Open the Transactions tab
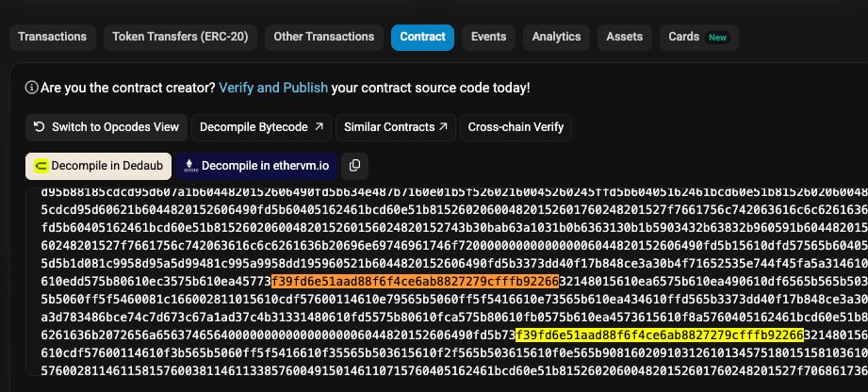The image size is (868, 392). (x=52, y=37)
